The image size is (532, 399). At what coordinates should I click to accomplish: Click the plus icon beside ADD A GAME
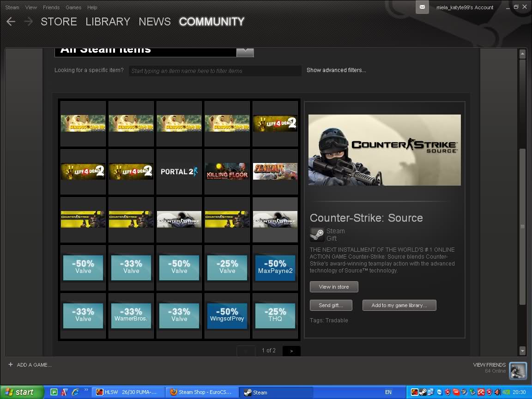11,364
